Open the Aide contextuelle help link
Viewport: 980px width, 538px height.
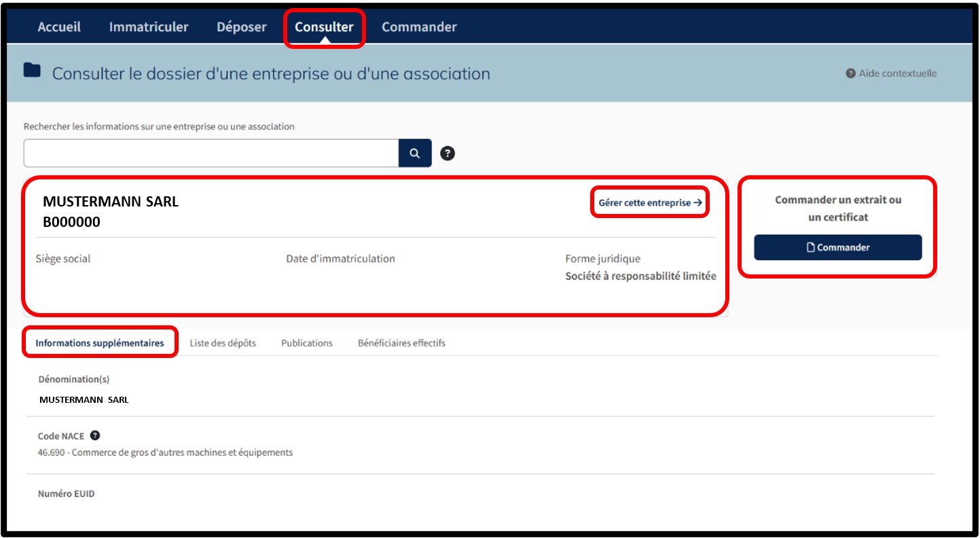point(897,73)
